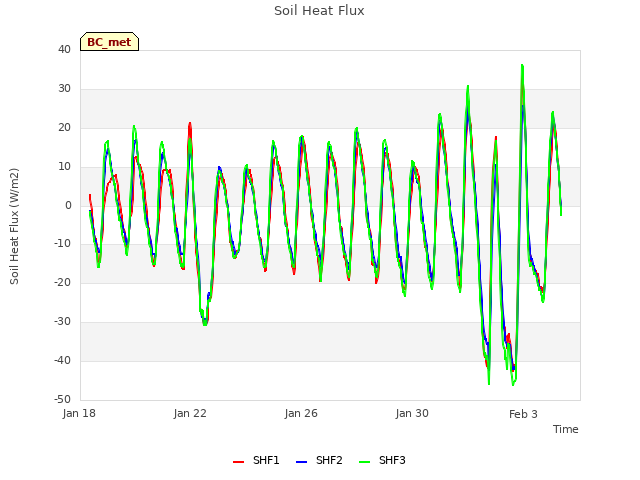Click the blue SHF2 legend swatch

tap(301, 462)
